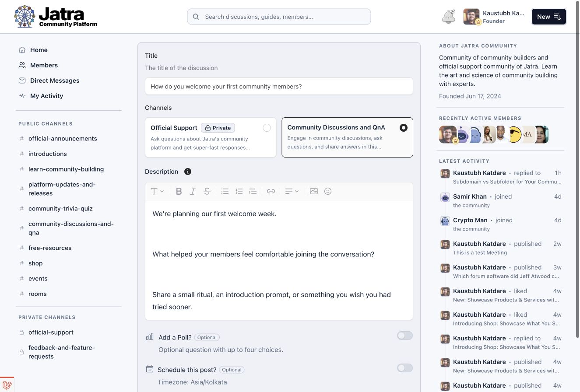Viewport: 580px width, 392px height.
Task: Click the Description info icon
Action: click(188, 171)
